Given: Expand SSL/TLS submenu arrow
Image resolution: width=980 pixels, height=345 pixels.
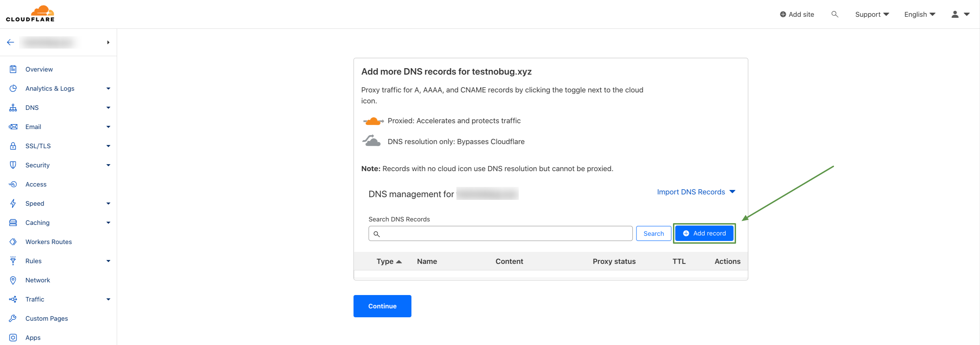Looking at the screenshot, I should (108, 146).
